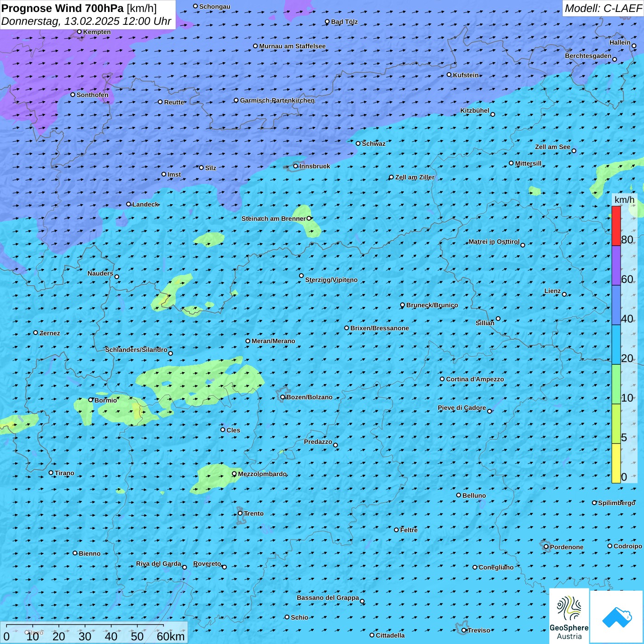Image resolution: width=644 pixels, height=644 pixels.
Task: Click the 'Berchtesgaden' label
Action: pos(588,56)
